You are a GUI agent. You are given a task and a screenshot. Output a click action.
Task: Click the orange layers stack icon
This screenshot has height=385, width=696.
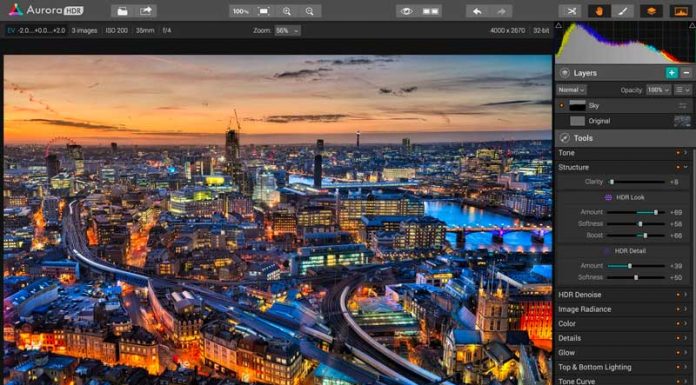[651, 11]
